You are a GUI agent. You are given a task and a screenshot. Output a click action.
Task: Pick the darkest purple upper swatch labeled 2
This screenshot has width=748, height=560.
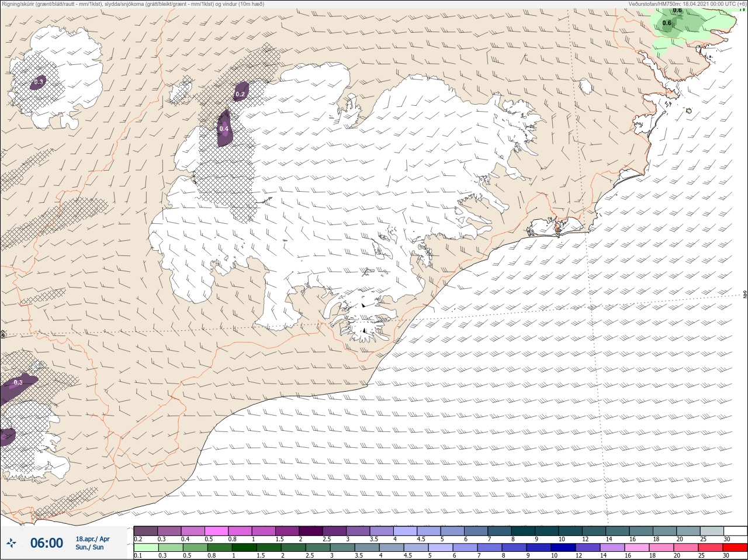[311, 531]
